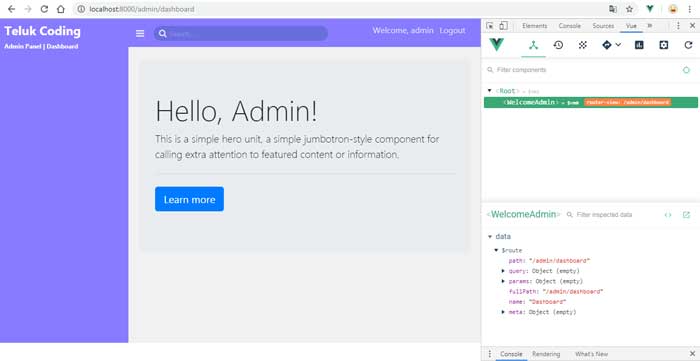Open the Vue devtools Settings icon

[664, 45]
